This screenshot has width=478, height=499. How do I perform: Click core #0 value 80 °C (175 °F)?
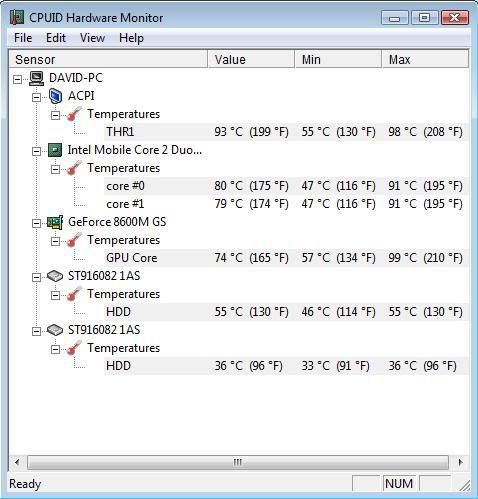click(x=251, y=186)
